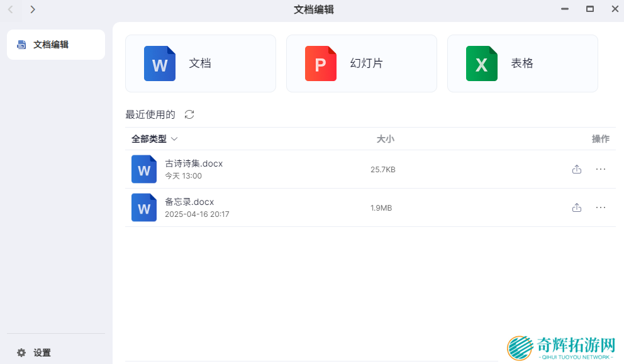The height and width of the screenshot is (364, 624).
Task: Open the 古诗诗集.docx file name
Action: click(194, 163)
